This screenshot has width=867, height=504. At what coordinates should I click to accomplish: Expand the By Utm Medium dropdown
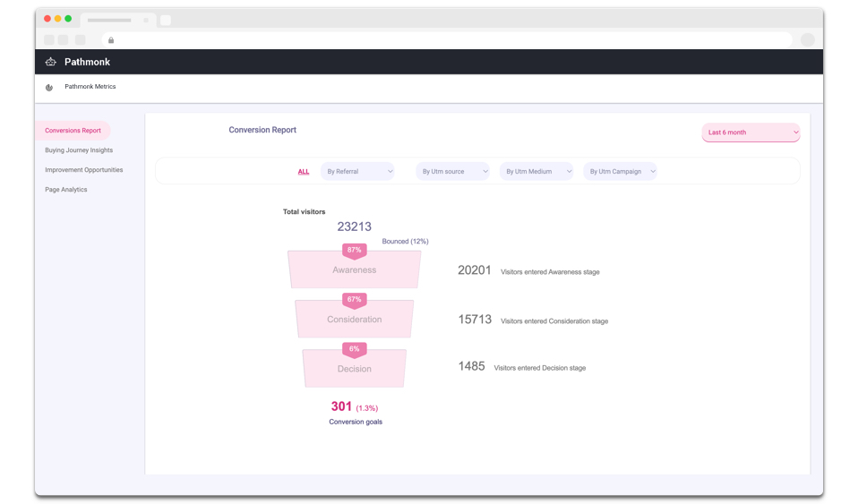[536, 171]
